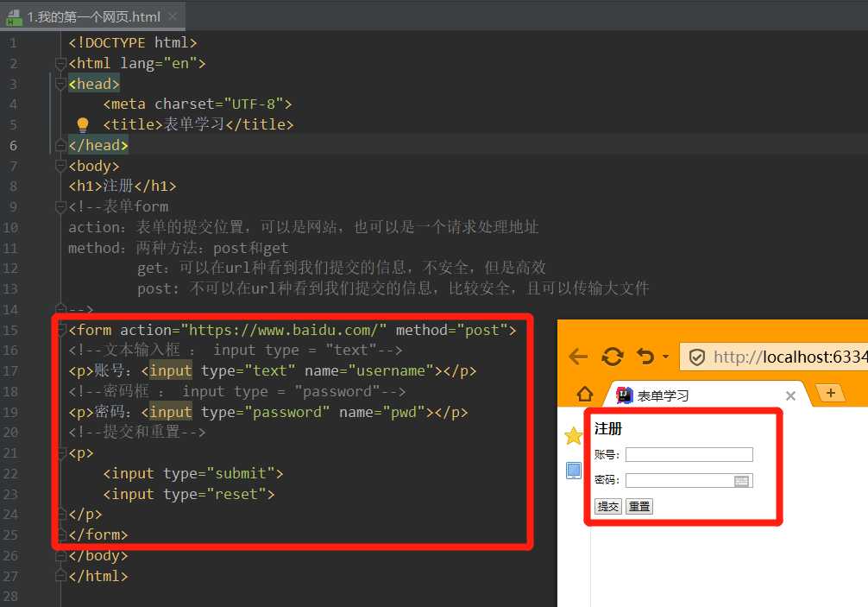Collapse the form tag fold on line 15
This screenshot has height=607, width=868.
(x=62, y=330)
